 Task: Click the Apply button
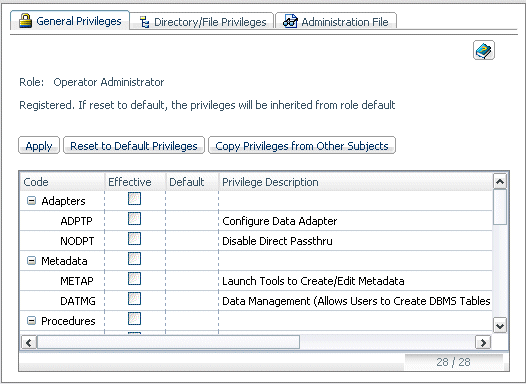coord(39,146)
